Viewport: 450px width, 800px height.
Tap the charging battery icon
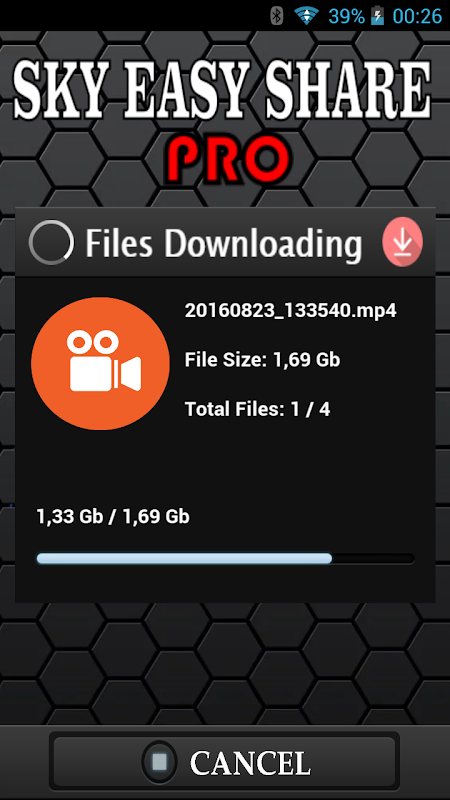pyautogui.click(x=377, y=16)
